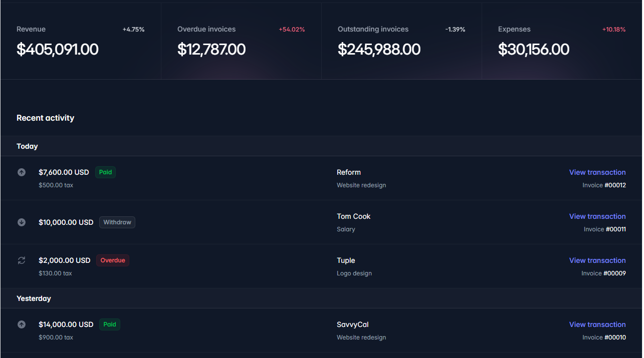The width and height of the screenshot is (644, 358).
Task: View transaction for the Reform website redesign
Action: [x=597, y=172]
